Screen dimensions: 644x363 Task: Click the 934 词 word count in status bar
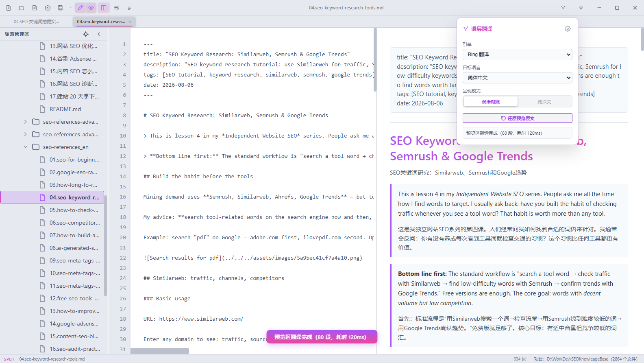click(520, 359)
